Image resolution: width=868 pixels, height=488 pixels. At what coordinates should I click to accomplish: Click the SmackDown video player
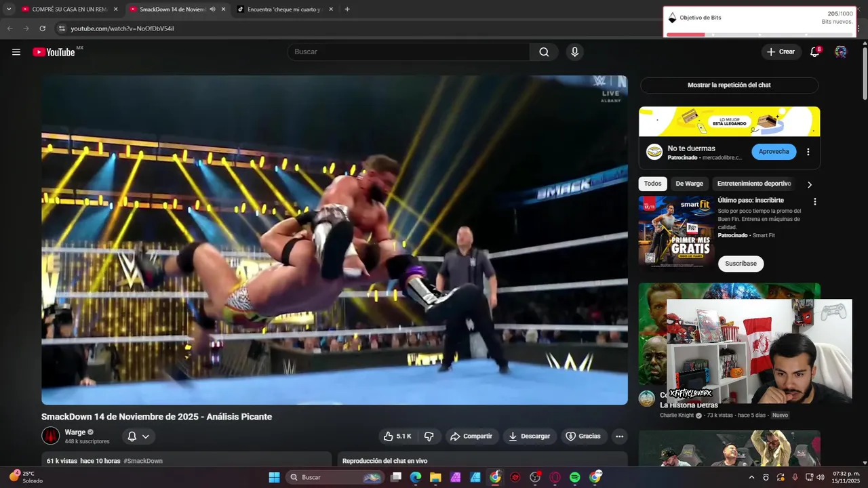click(x=334, y=240)
